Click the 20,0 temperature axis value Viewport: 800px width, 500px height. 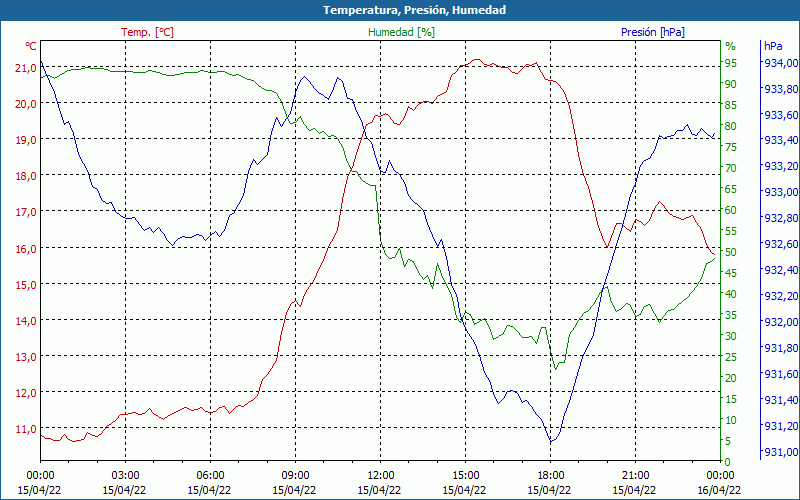[26, 104]
